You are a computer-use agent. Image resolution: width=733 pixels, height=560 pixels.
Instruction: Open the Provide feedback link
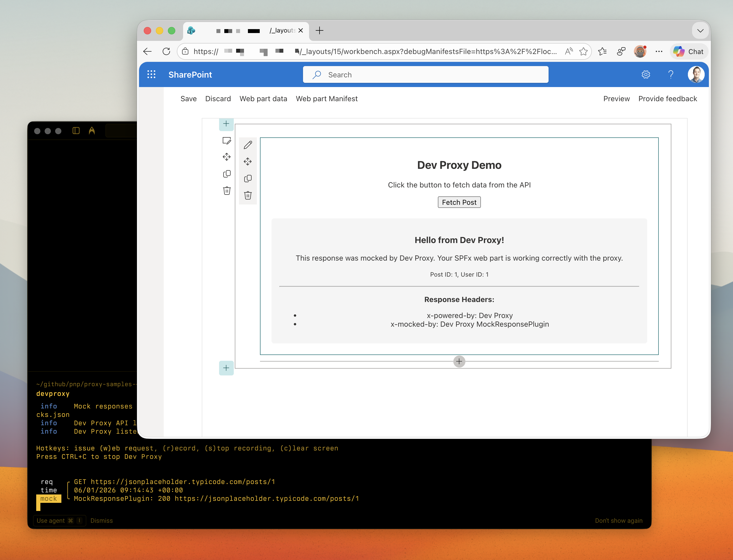pyautogui.click(x=668, y=99)
